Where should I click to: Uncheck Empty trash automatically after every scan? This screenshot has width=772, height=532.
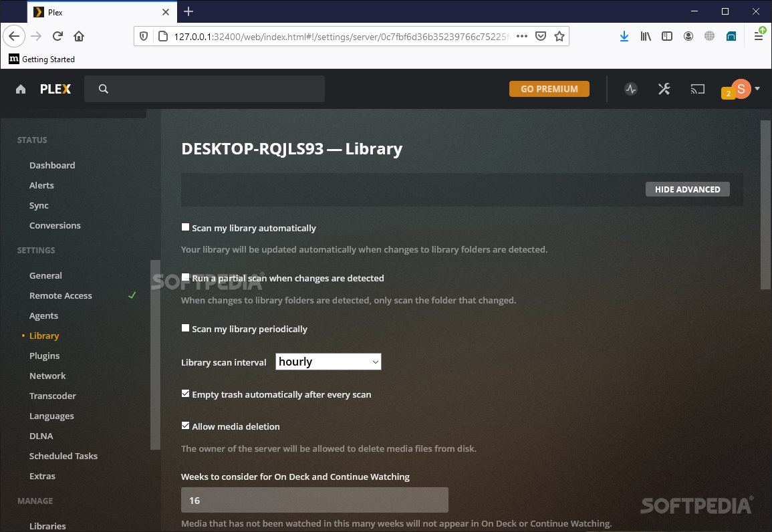[x=186, y=393]
